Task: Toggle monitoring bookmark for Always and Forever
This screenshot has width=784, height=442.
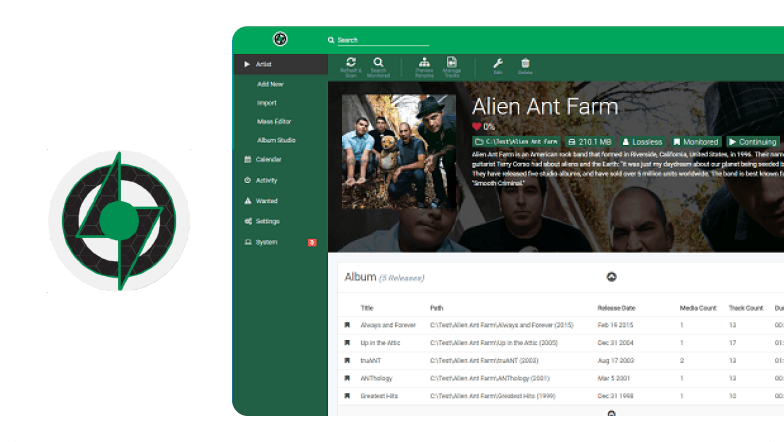Action: [x=347, y=325]
